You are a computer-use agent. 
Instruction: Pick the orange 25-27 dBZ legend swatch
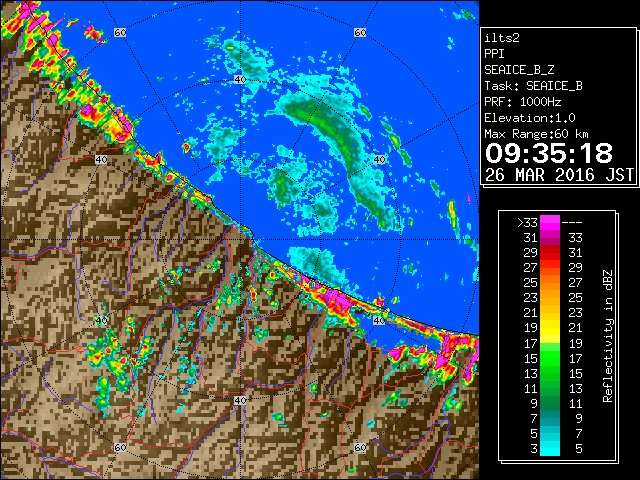[x=550, y=283]
